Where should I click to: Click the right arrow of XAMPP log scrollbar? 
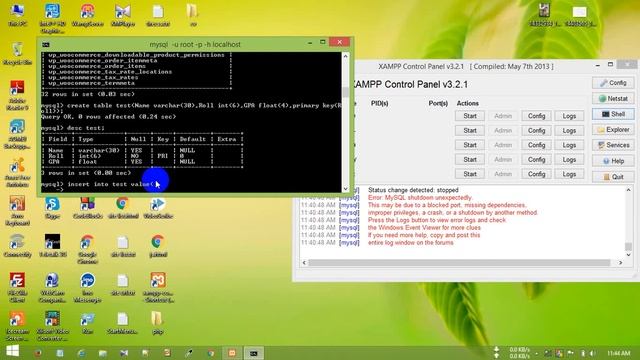620,263
